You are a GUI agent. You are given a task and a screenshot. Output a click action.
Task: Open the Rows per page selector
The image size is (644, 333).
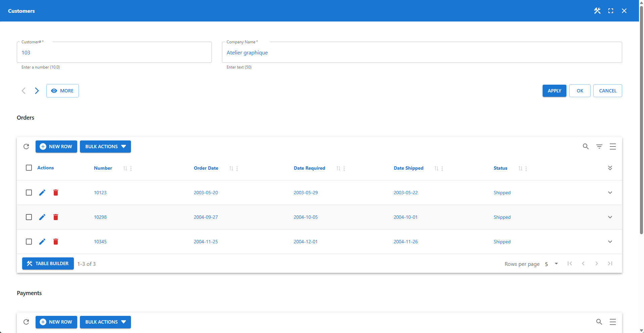(x=551, y=264)
